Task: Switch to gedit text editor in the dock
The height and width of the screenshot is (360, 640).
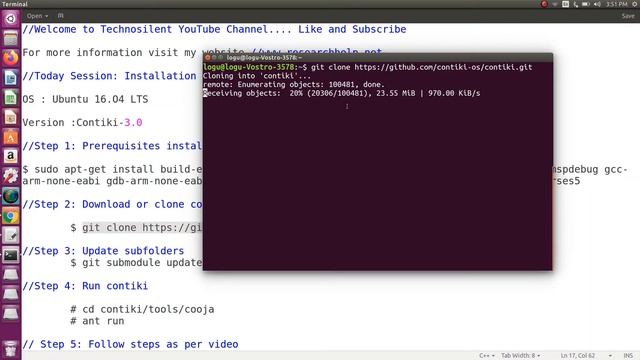Action: 11,236
